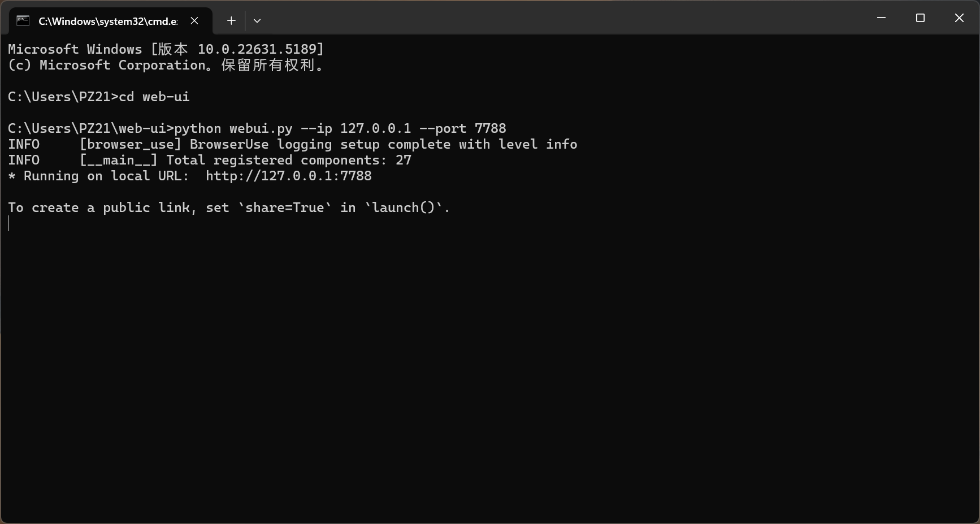The height and width of the screenshot is (524, 980).
Task: Close the cmd.exe tab
Action: 194,21
